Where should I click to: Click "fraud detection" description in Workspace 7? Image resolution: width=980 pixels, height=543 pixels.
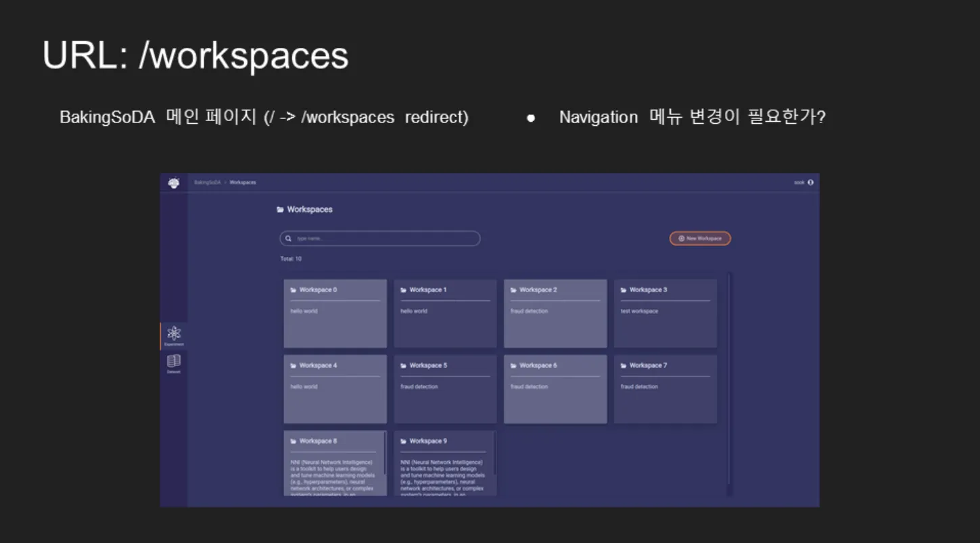tap(639, 387)
